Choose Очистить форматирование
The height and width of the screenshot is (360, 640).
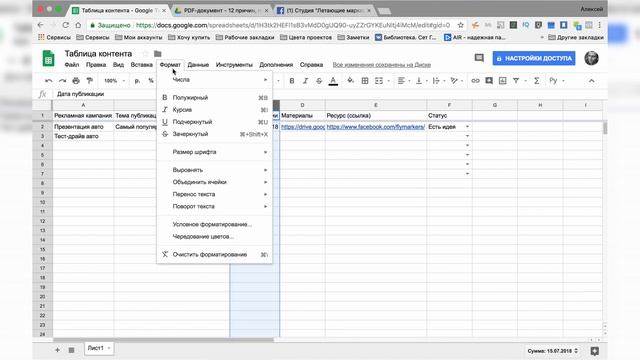215,255
